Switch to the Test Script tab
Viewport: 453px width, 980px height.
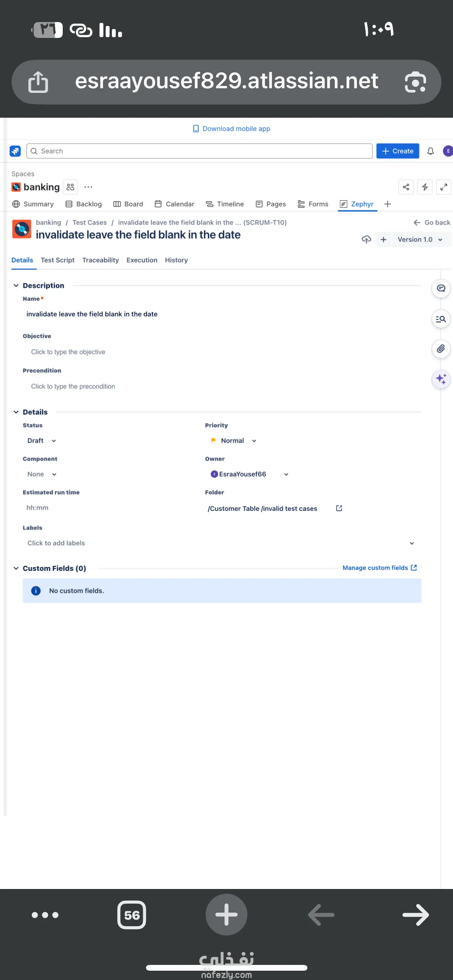tap(58, 260)
